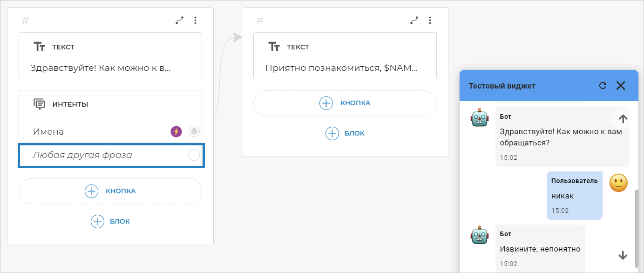Click the ИНТЕНТЫ header icon
Viewport: 644px width, 273px height.
tap(40, 104)
